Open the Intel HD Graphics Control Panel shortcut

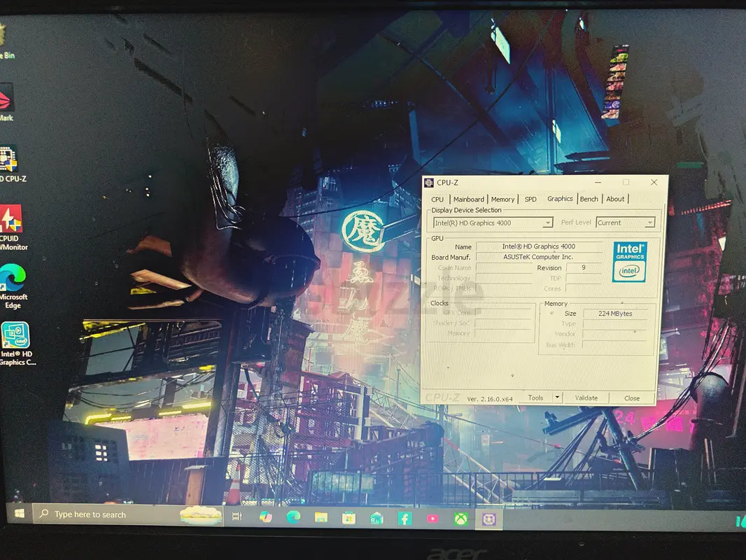pos(15,344)
